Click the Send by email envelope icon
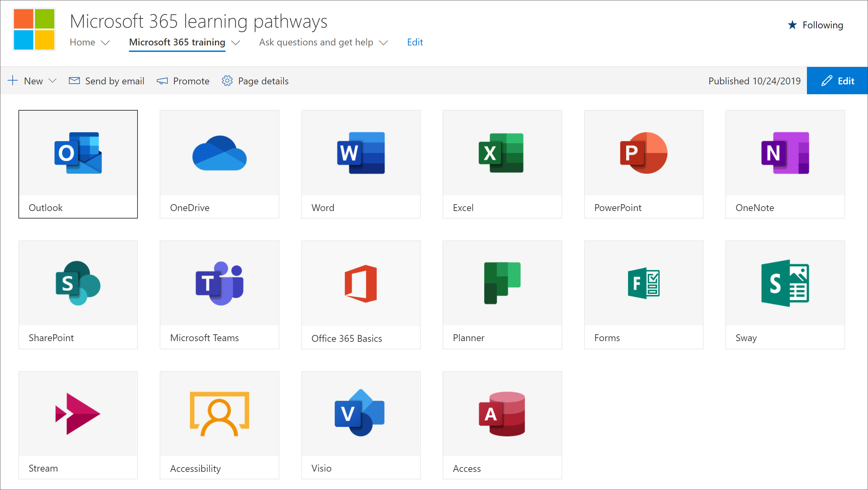The image size is (868, 490). (74, 81)
